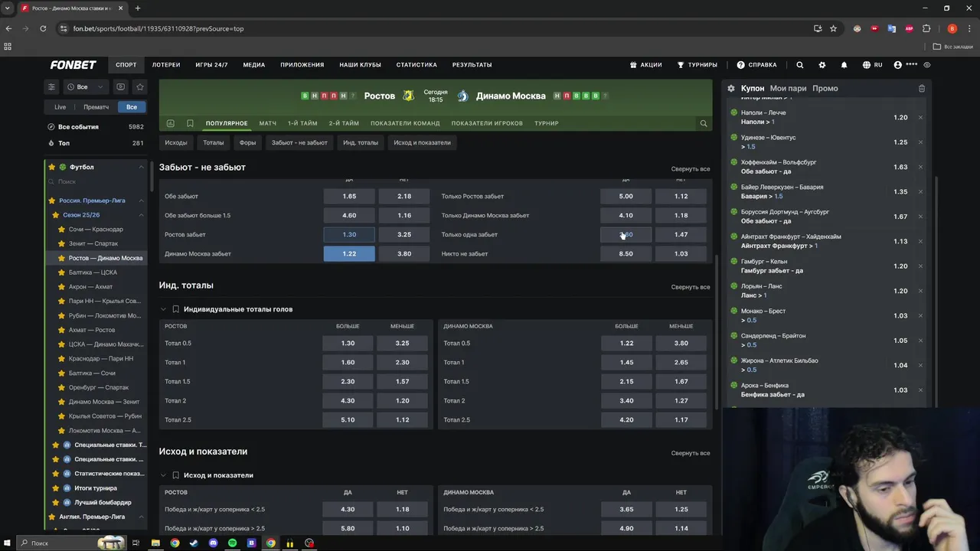This screenshot has height=551, width=980.
Task: Click the search icon in the match tab bar
Action: pyautogui.click(x=703, y=123)
